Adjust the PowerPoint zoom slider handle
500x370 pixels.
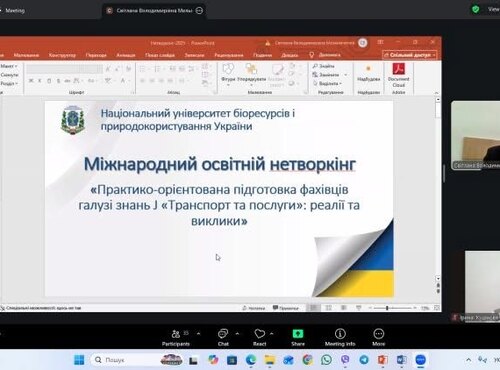point(387,308)
